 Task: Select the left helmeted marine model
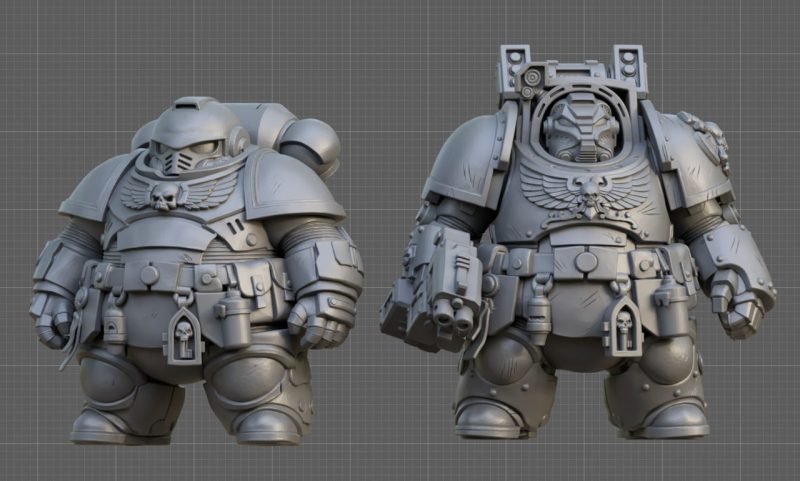pos(196,270)
